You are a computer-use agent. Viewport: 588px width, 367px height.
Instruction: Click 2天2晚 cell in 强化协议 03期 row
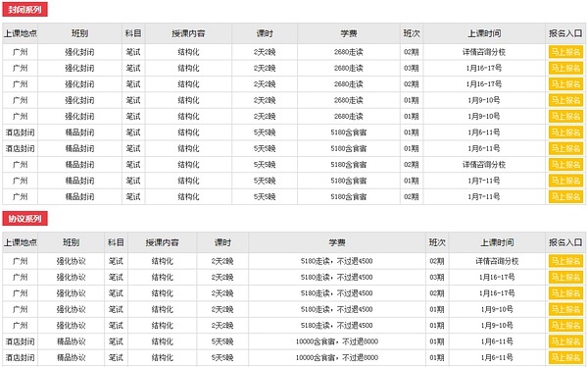[222, 278]
